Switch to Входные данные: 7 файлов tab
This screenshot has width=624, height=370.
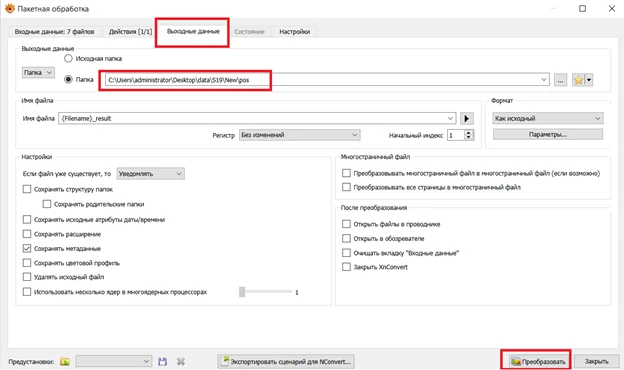[55, 31]
